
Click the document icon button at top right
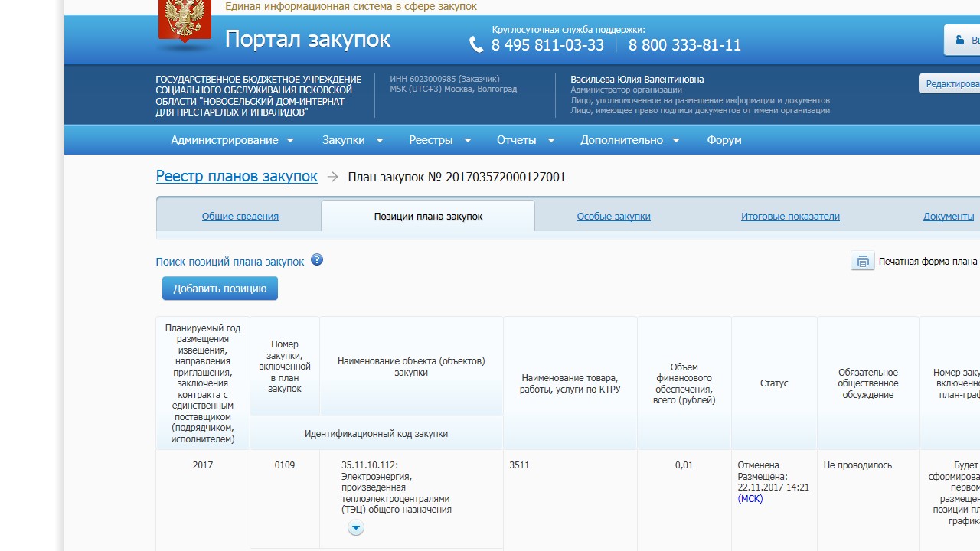click(959, 40)
